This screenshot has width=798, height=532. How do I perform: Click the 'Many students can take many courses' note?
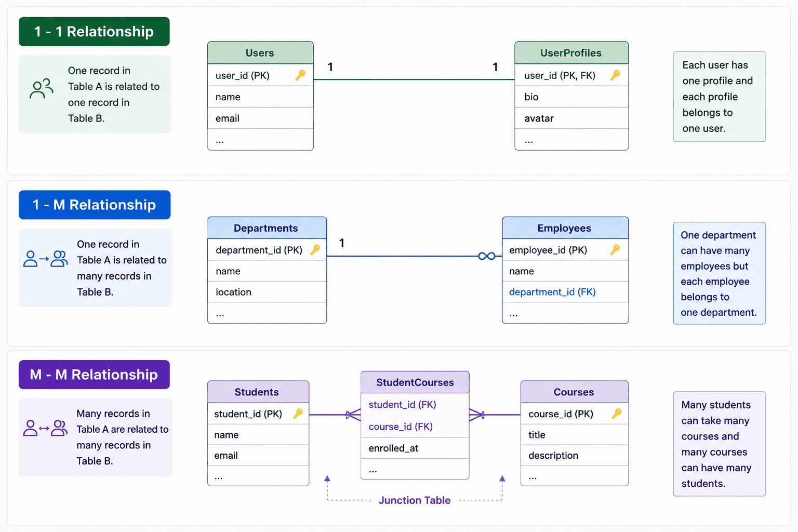pos(720,444)
